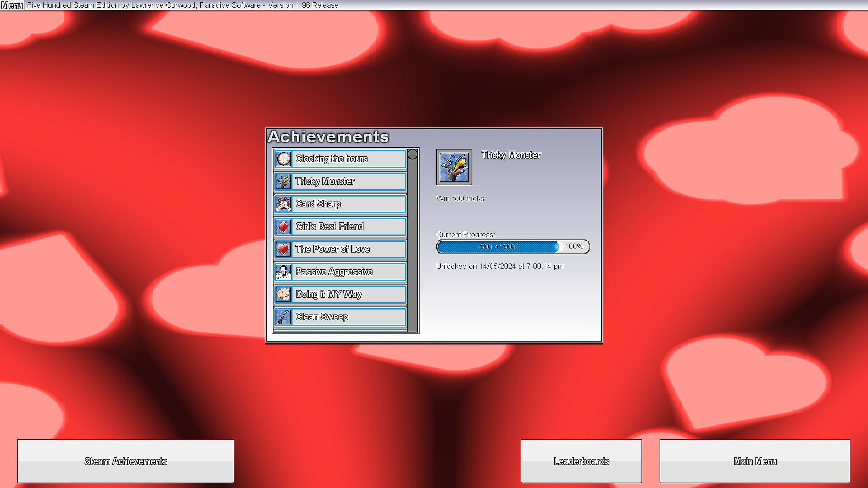Select the Card Sharp achievement entry
The image size is (868, 488).
pos(348,204)
